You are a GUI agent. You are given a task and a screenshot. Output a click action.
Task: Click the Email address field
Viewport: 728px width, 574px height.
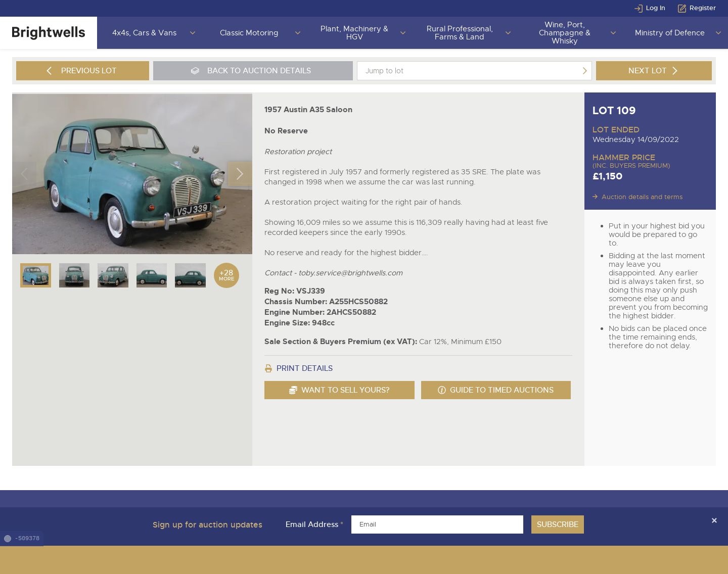437,524
